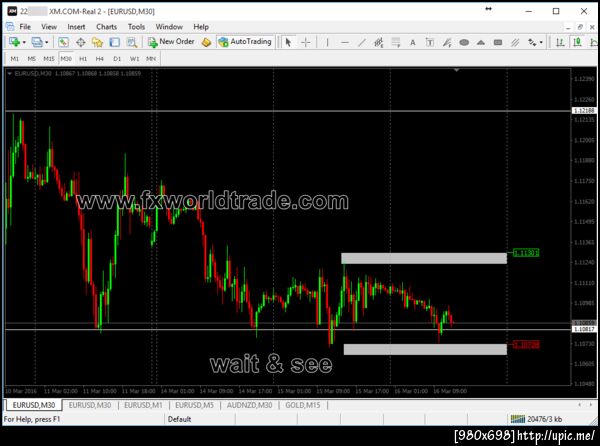
Task: Select the equidistant channel tool
Action: click(379, 42)
